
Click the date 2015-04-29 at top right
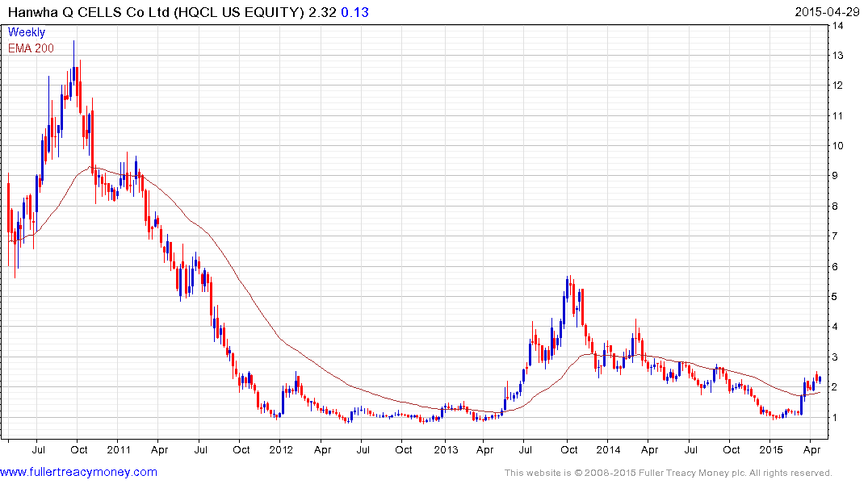(x=827, y=12)
